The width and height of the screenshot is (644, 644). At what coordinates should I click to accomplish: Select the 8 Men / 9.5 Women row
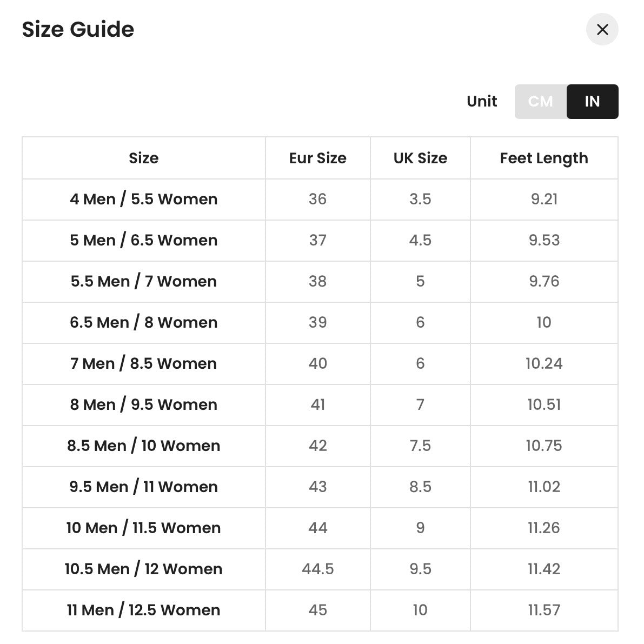(x=320, y=404)
